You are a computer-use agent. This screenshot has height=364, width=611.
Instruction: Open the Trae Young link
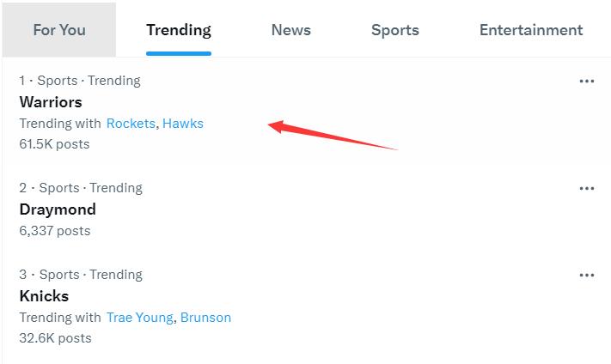click(x=141, y=318)
